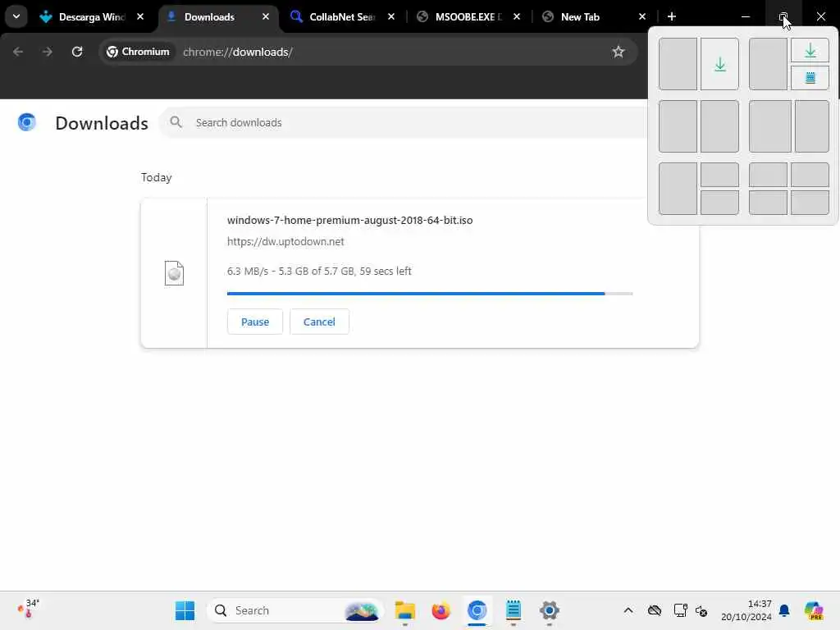Close the Downloads tab
The image size is (840, 630).
click(266, 16)
